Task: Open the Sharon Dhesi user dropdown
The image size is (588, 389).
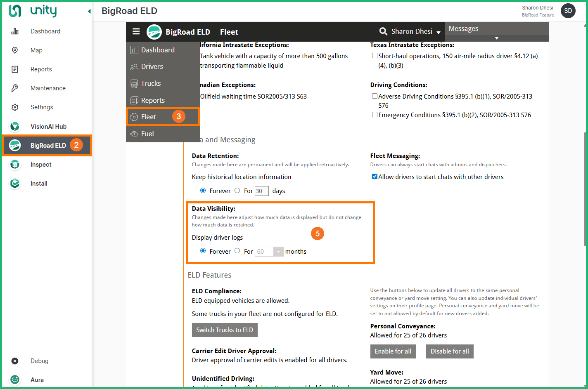Action: point(439,32)
